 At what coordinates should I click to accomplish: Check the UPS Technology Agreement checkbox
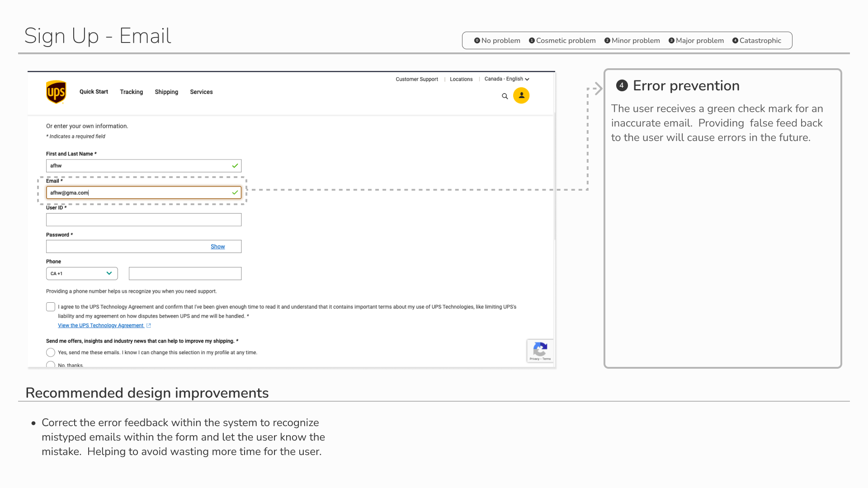pos(51,307)
